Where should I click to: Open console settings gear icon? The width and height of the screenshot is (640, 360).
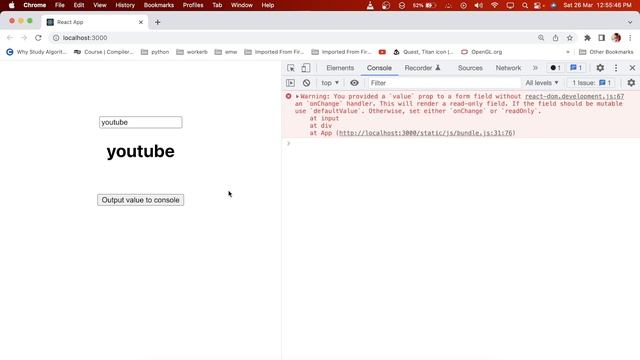tap(631, 83)
